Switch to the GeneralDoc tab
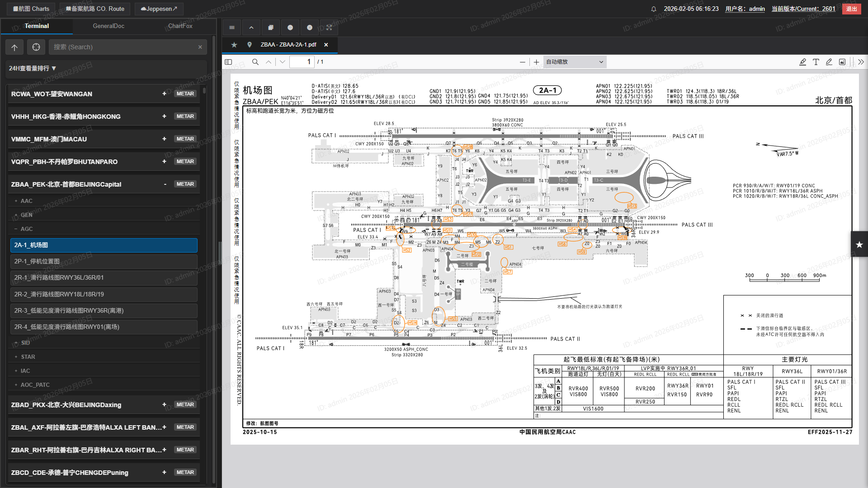 pos(108,26)
